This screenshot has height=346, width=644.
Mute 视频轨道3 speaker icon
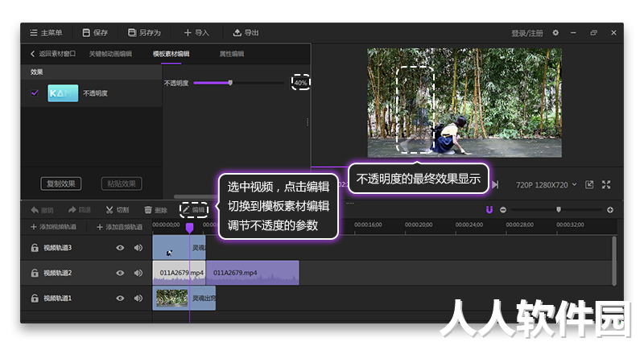pyautogui.click(x=138, y=248)
